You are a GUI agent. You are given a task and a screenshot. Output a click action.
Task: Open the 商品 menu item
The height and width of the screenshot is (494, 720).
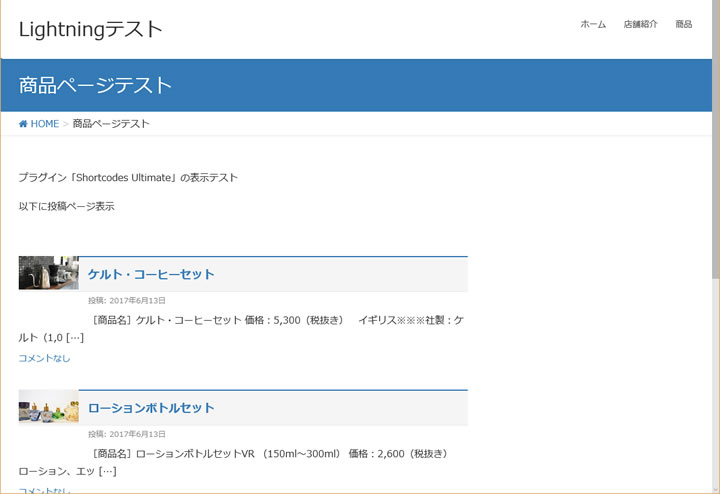(x=683, y=24)
